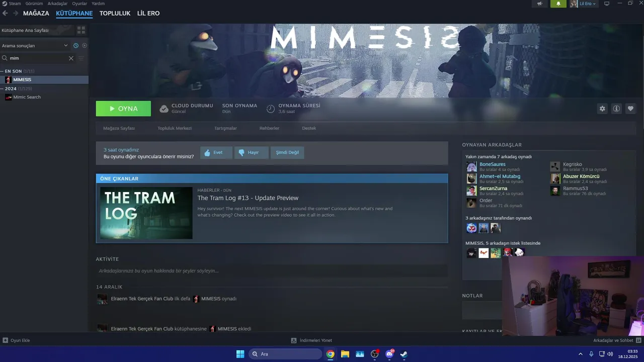Open Arkadaşlar ve Sohbet panel
644x362 pixels.
click(617, 340)
